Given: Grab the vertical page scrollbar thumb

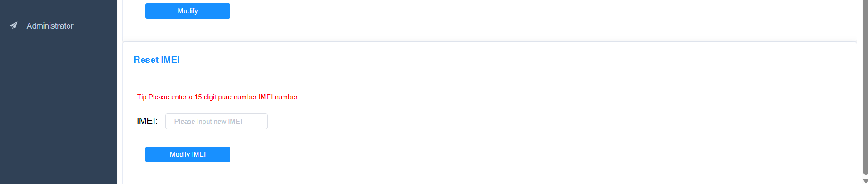Looking at the screenshot, I should pyautogui.click(x=865, y=87).
